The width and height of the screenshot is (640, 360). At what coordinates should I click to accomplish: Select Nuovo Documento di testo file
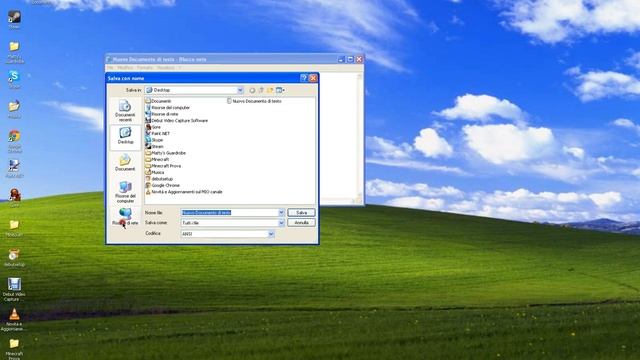pyautogui.click(x=254, y=101)
